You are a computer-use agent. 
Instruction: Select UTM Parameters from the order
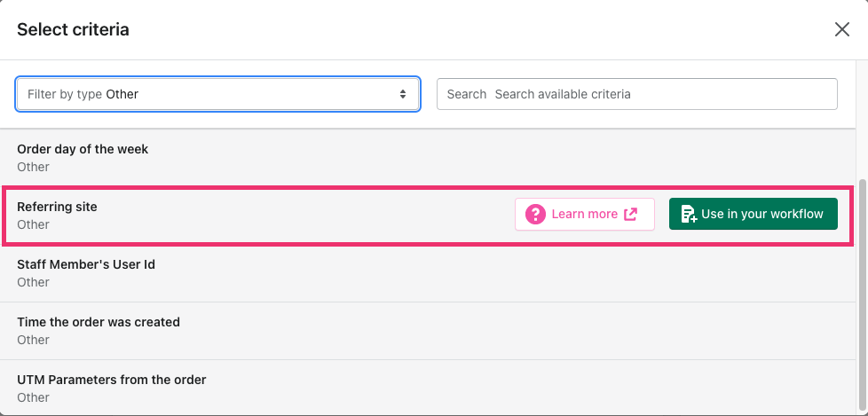click(x=428, y=388)
